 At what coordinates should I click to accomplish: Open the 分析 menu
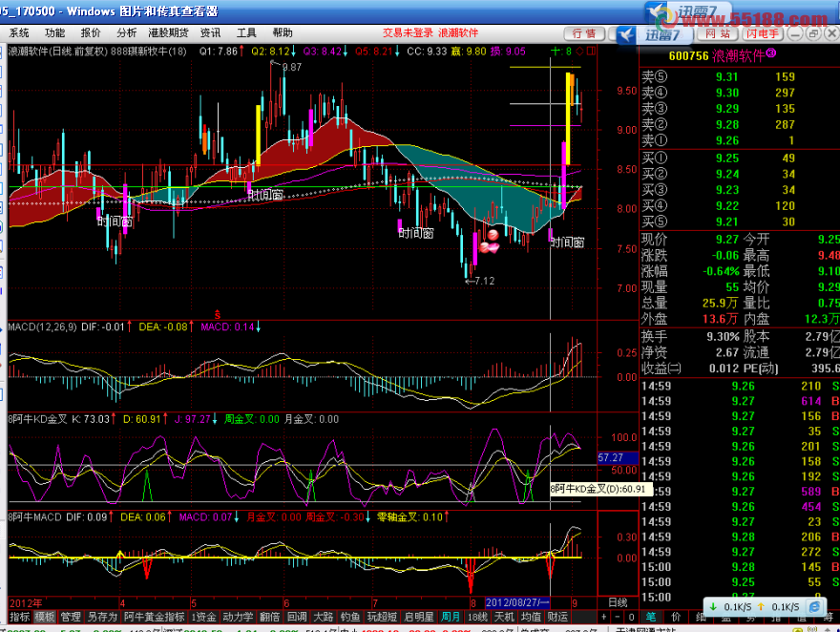pos(126,33)
